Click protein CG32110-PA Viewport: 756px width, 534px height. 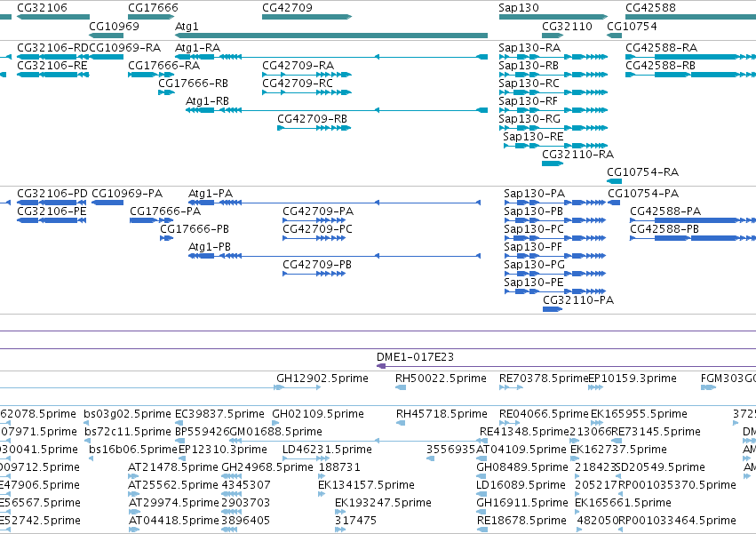(x=553, y=309)
